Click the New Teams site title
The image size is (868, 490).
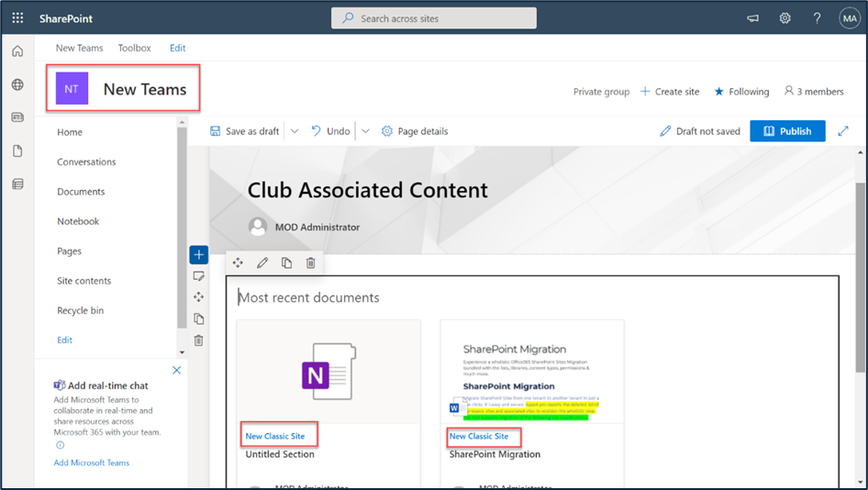[x=145, y=89]
